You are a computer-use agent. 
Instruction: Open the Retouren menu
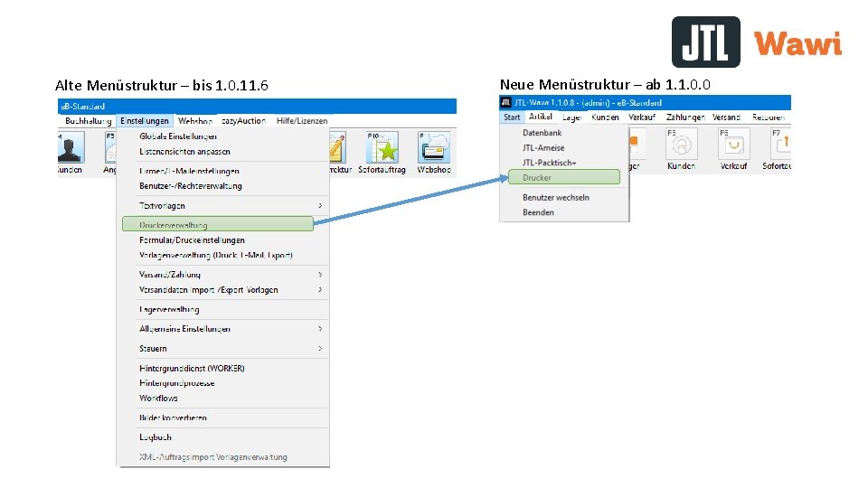[769, 117]
